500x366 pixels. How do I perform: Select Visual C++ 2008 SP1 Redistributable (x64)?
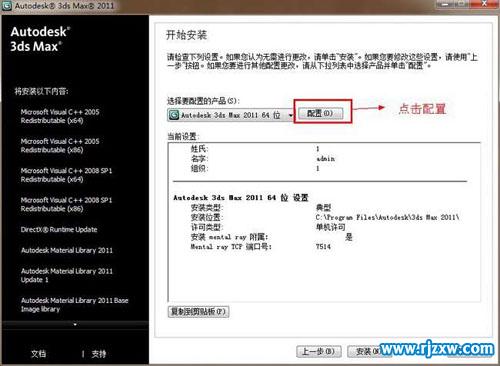pos(66,175)
